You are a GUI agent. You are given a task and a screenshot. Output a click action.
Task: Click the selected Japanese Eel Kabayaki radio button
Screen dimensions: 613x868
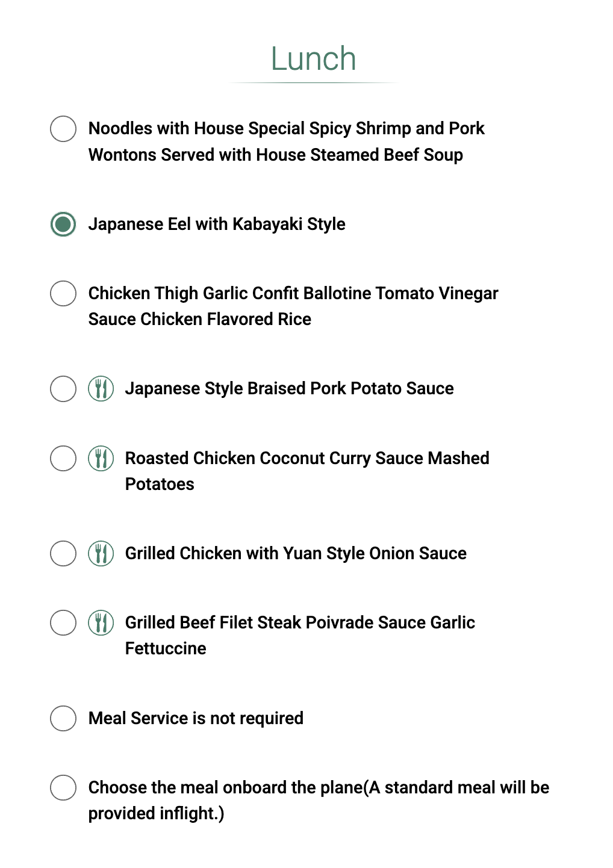click(x=63, y=225)
